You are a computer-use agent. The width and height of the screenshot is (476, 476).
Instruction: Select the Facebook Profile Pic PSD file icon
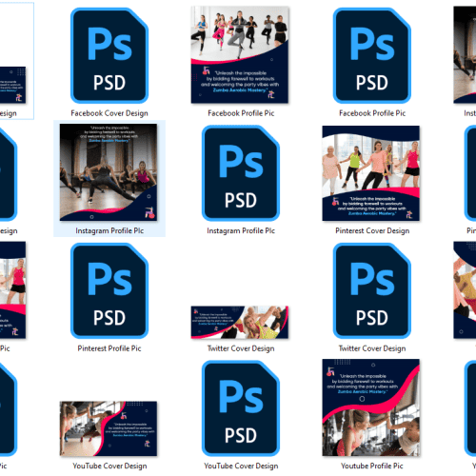coord(372,55)
